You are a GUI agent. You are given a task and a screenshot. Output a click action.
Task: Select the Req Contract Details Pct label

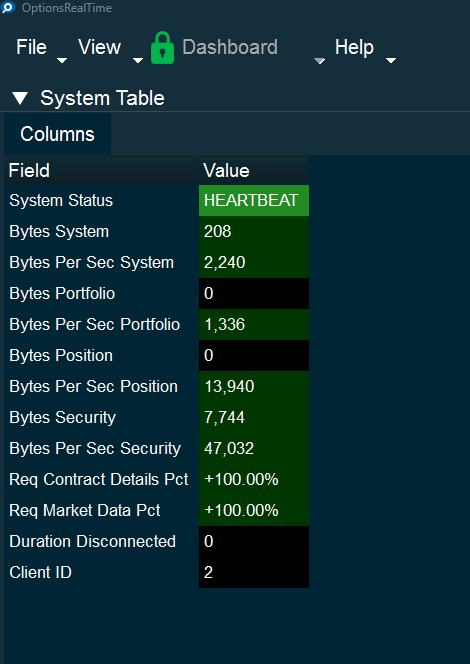coord(99,479)
